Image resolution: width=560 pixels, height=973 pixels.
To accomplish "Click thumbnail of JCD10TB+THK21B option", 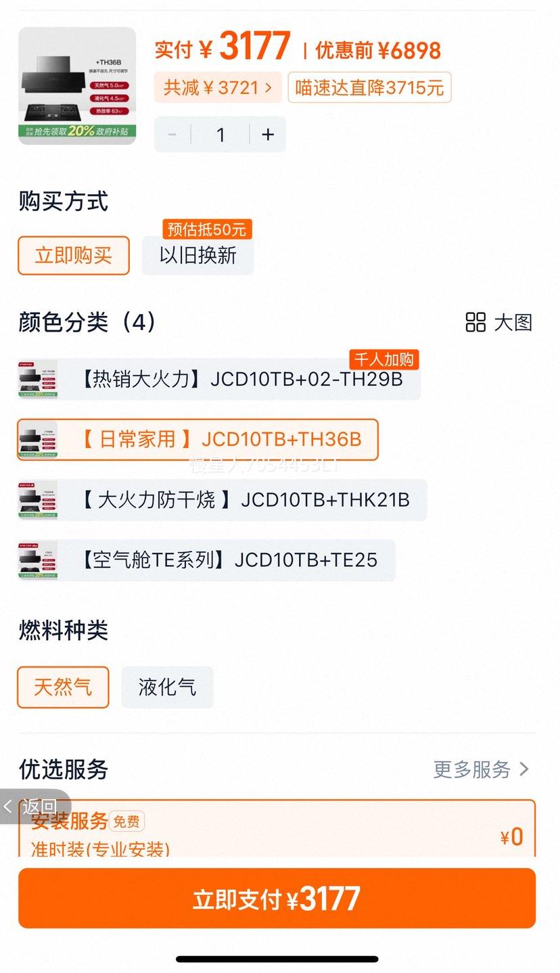I will pos(38,500).
